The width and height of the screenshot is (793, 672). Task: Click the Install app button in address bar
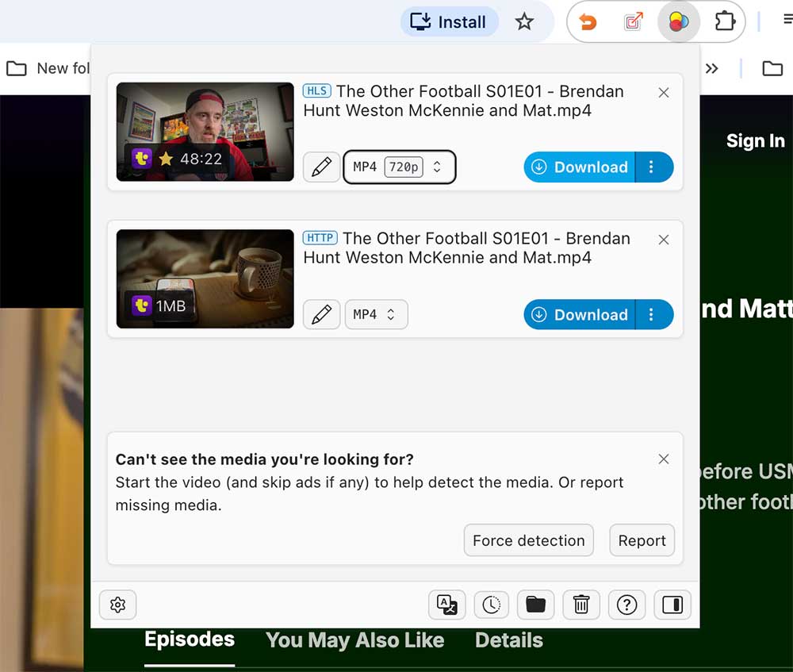click(x=449, y=21)
